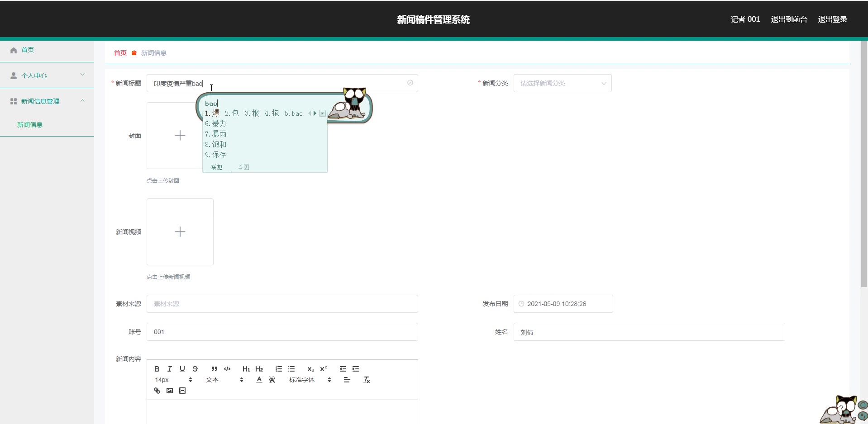868x424 pixels.
Task: Insert a hyperlink in the editor
Action: pyautogui.click(x=157, y=391)
